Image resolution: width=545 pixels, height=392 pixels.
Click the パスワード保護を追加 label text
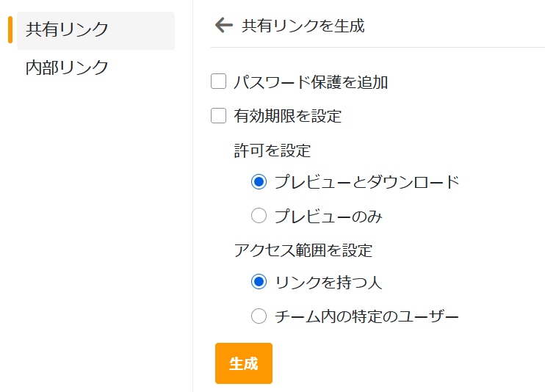tap(311, 82)
